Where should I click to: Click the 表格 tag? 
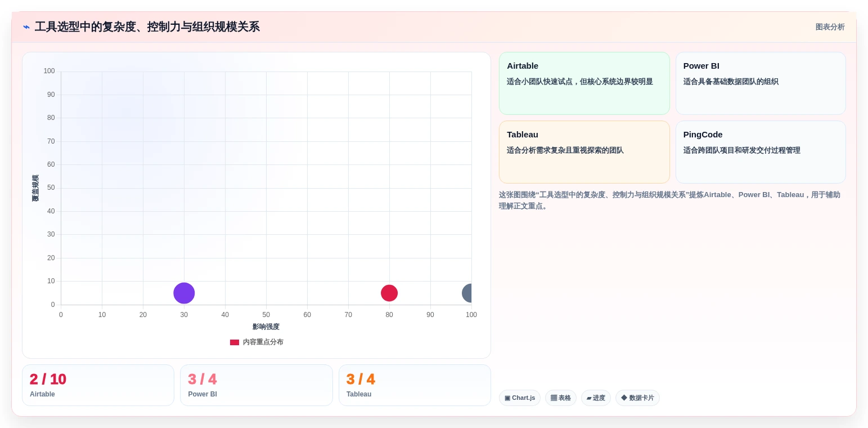pos(560,398)
